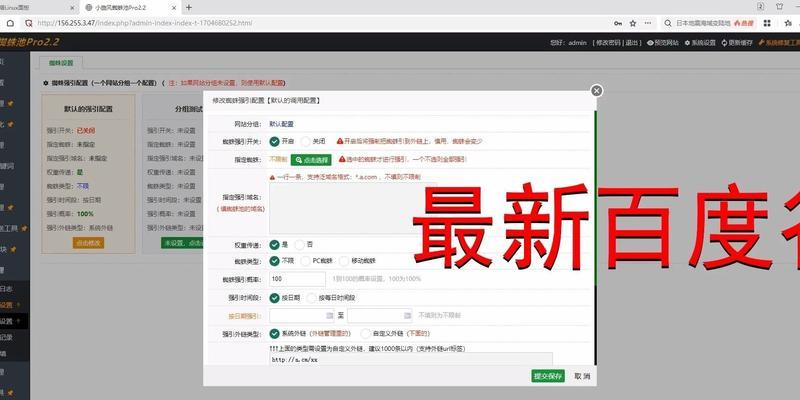Viewport: 800px width, 400px height.
Task: Open start date picker field
Action: [x=301, y=316]
